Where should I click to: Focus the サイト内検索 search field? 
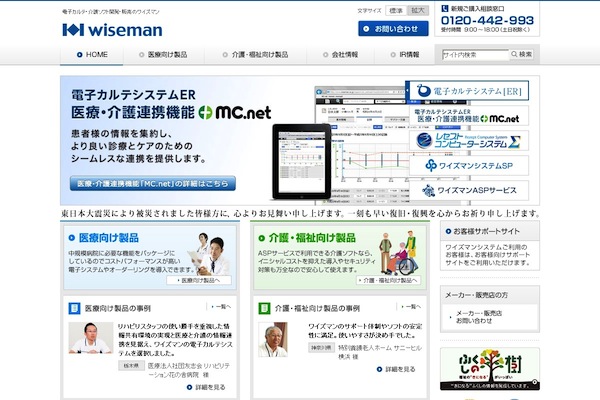[475, 55]
